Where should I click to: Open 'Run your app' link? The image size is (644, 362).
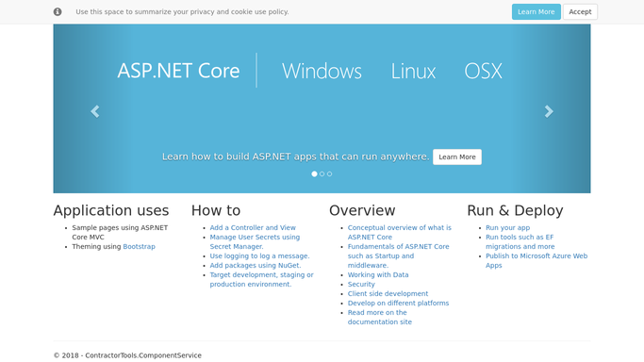[507, 228]
